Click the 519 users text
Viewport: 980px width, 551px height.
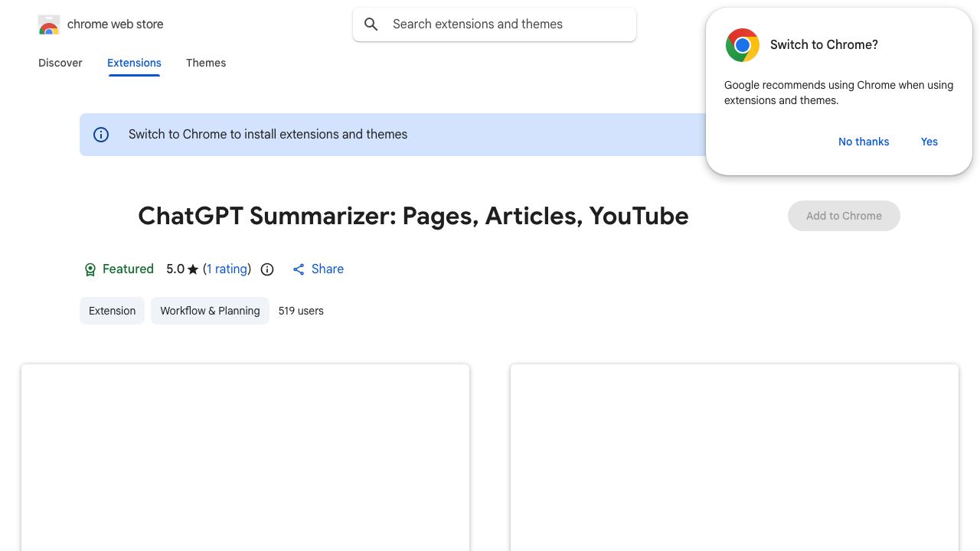[301, 311]
